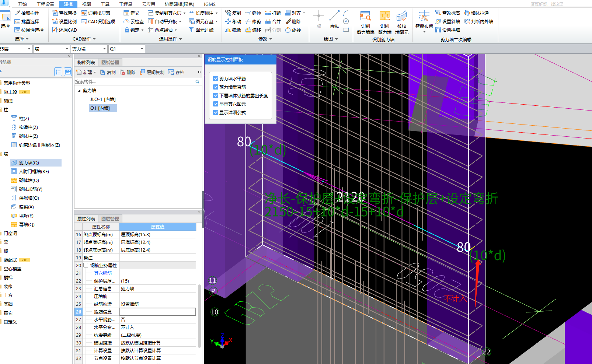Choose 按属性选择 select-by-attribute tool
The height and width of the screenshot is (364, 592).
click(29, 30)
